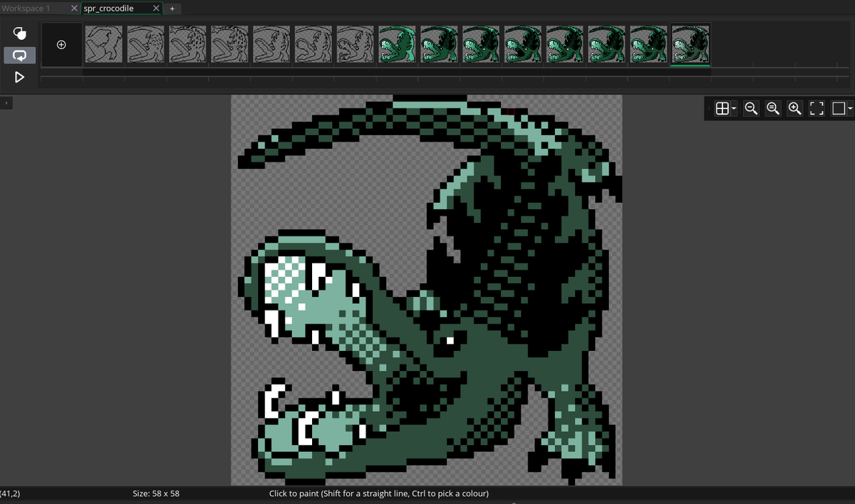Click the 'Click to paint' hint text
The width and height of the screenshot is (855, 504).
pyautogui.click(x=379, y=493)
